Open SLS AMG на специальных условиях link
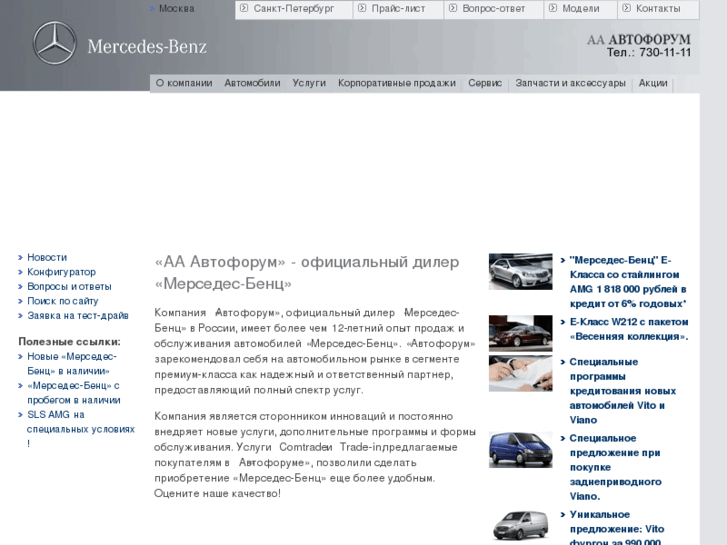The image size is (727, 545). 81,429
